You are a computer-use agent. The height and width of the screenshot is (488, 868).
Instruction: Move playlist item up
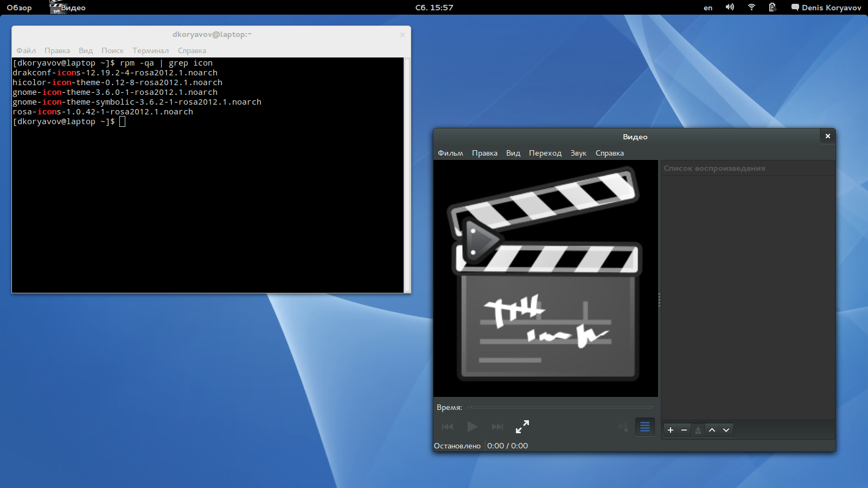pos(712,430)
